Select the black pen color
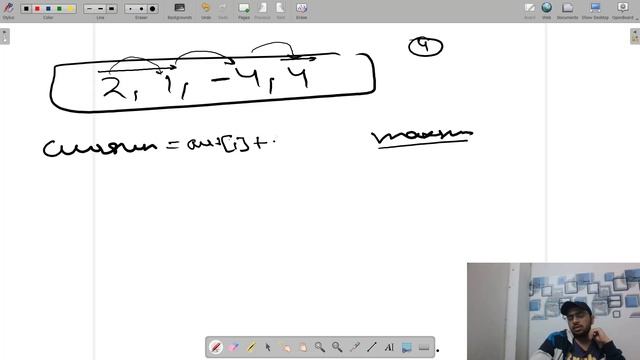Screen dimensions: 640x360 pos(26,9)
